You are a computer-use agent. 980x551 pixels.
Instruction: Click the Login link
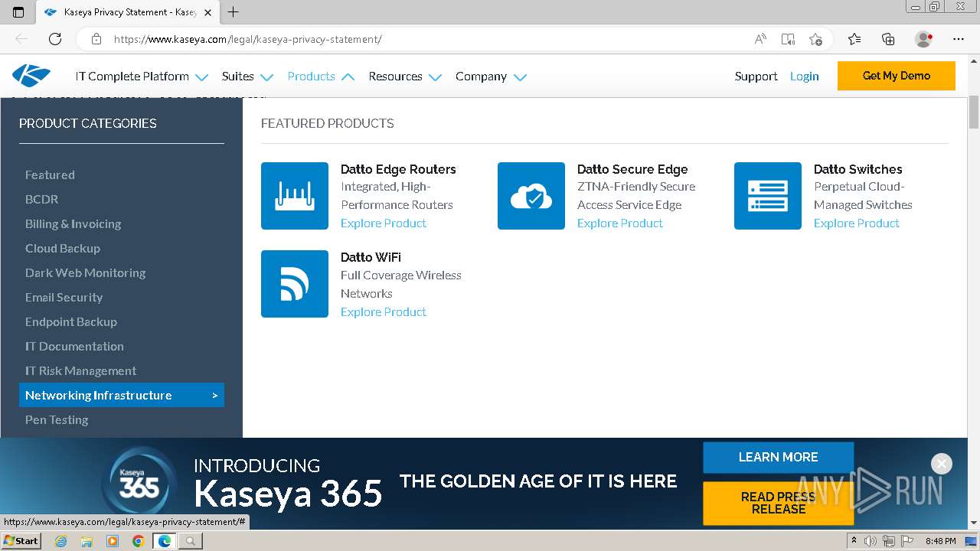coord(804,76)
